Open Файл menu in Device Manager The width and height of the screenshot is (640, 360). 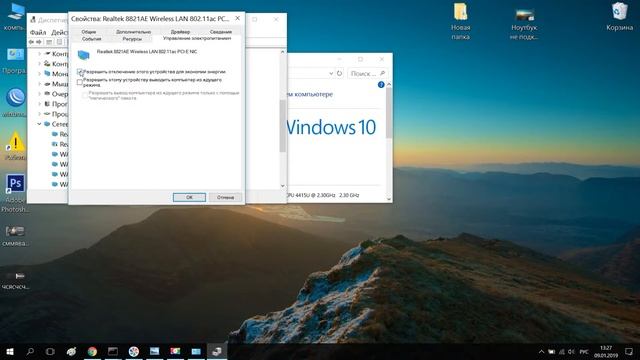[x=38, y=32]
